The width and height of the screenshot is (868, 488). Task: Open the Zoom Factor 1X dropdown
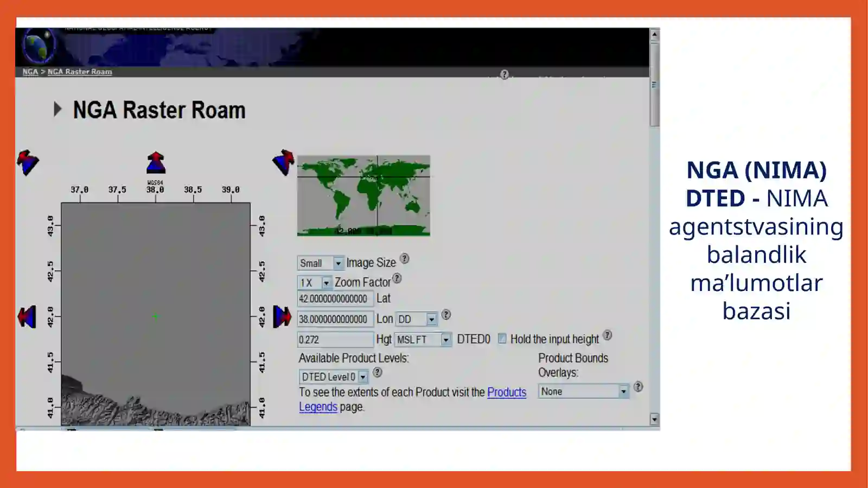coord(326,283)
